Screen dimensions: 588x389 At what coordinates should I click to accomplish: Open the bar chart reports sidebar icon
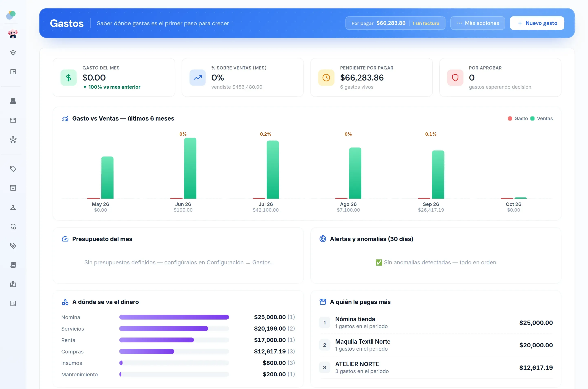point(13,303)
